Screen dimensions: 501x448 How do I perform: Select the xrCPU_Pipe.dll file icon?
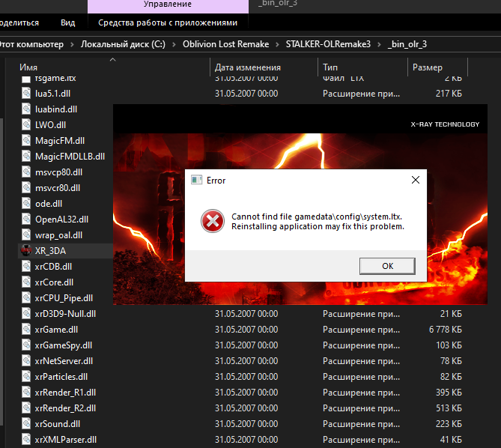(26, 298)
